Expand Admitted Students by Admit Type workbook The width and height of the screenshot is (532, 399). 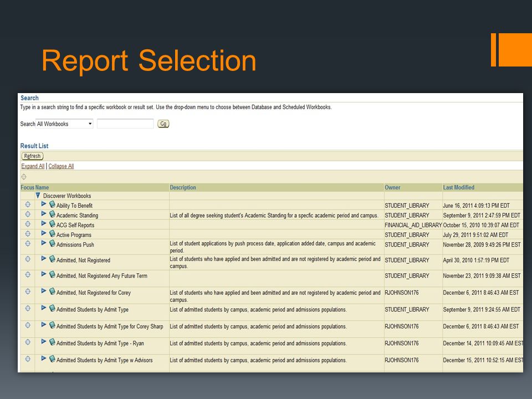click(x=43, y=308)
